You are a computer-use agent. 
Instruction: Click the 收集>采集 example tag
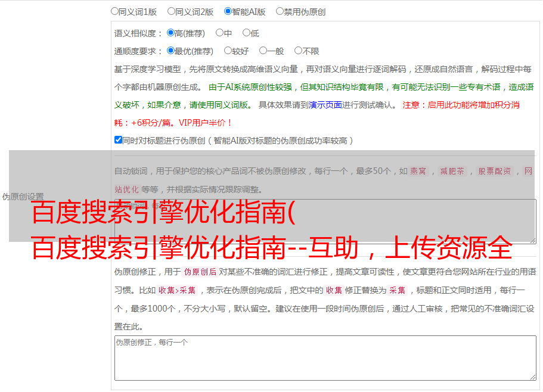(x=177, y=290)
